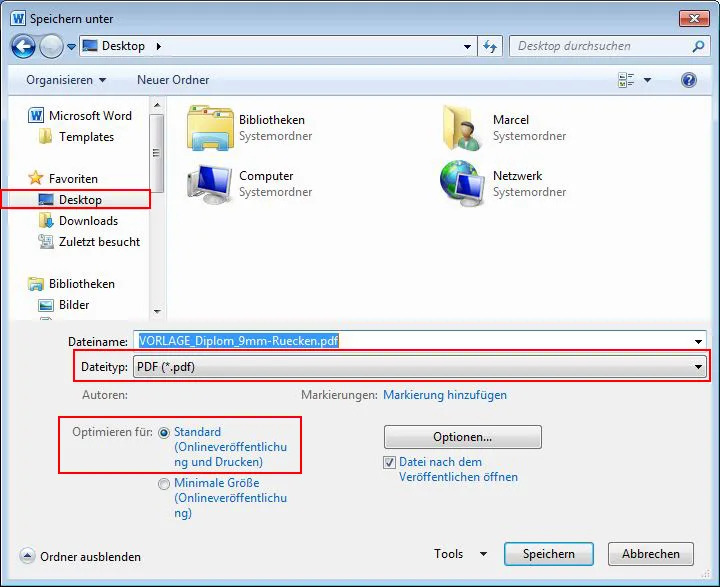Toggle Datei nach dem Veröffentlichen öffnen checkbox
The image size is (720, 587).
pos(389,462)
